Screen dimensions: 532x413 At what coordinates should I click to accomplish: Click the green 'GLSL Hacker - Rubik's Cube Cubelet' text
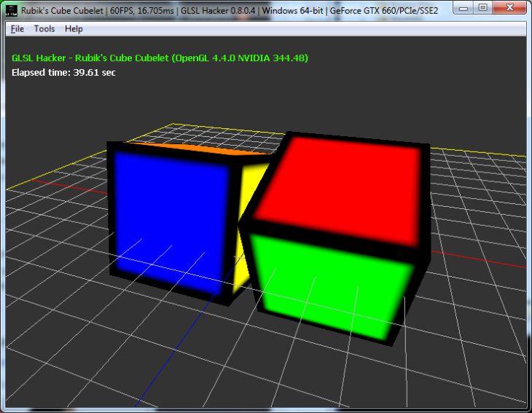[x=160, y=58]
